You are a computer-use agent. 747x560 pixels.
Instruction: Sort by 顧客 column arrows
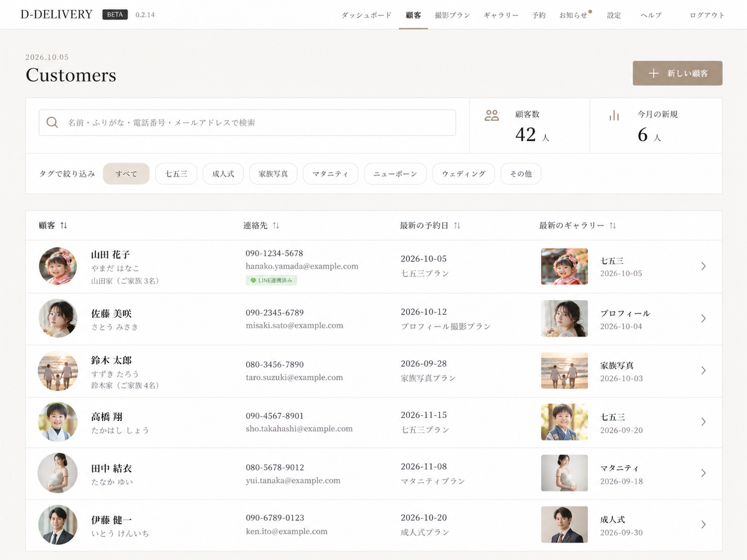(x=63, y=225)
